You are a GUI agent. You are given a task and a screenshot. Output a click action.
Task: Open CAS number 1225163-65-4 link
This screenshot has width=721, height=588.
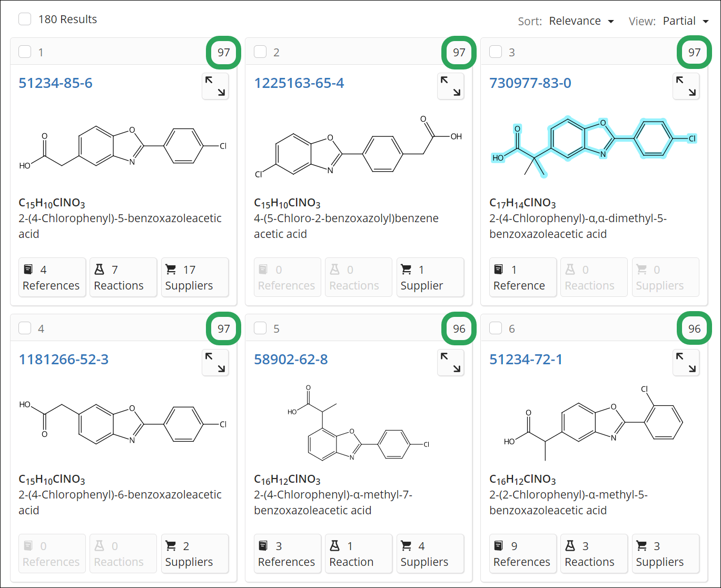pos(299,83)
